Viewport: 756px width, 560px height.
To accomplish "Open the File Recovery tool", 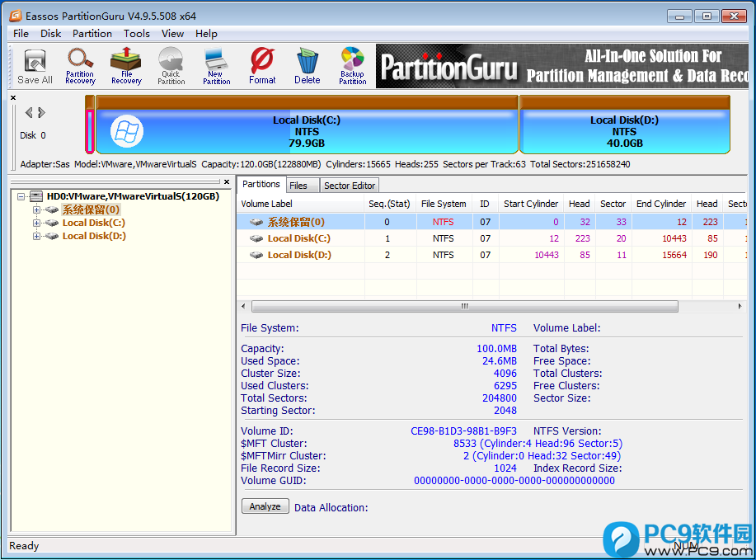I will point(126,67).
